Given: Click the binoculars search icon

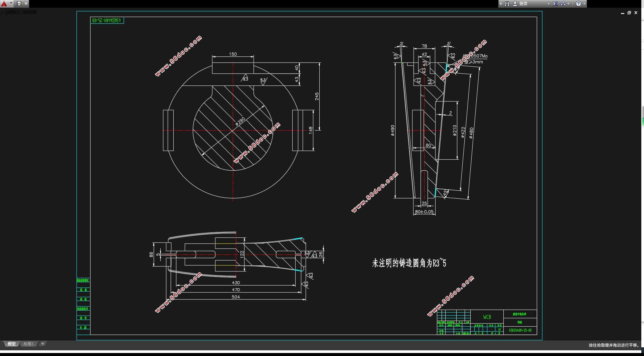Looking at the screenshot, I should point(507,4).
